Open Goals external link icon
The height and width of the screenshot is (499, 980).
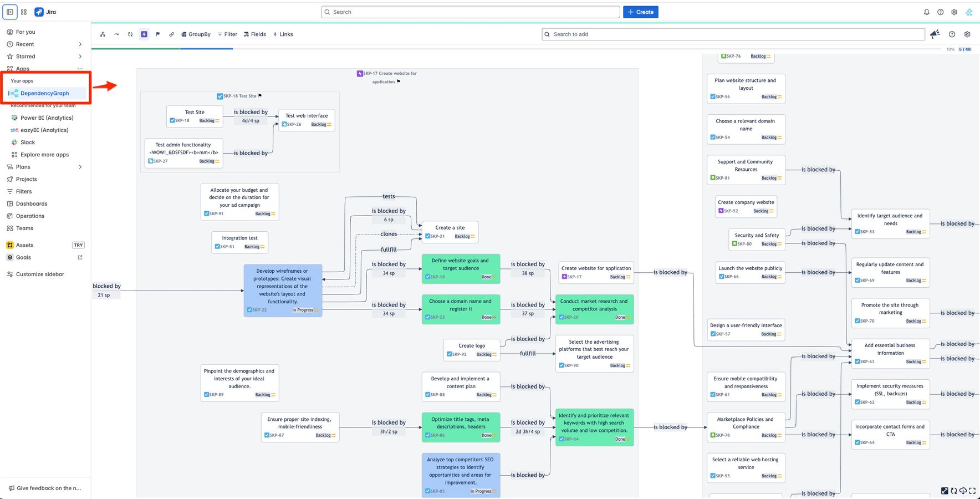[x=80, y=257]
